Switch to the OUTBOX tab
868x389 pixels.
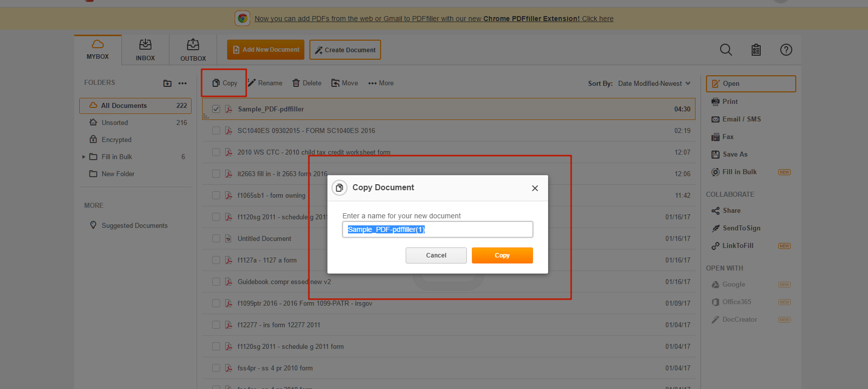point(193,50)
